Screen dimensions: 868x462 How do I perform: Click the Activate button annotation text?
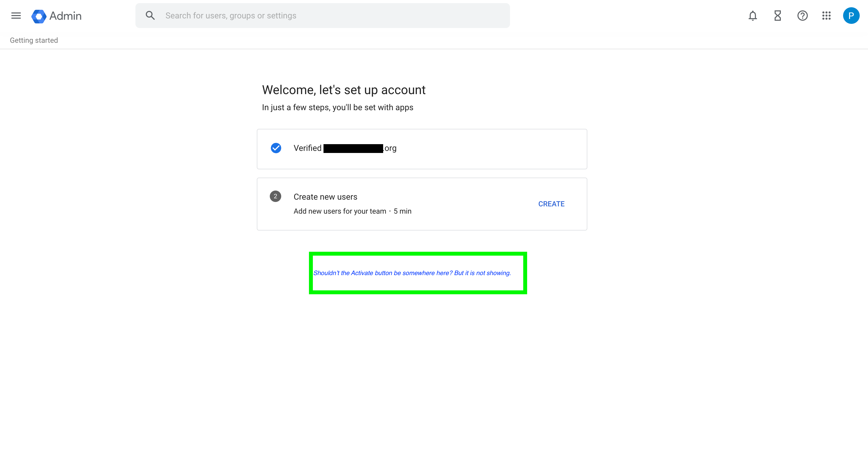[x=412, y=273]
